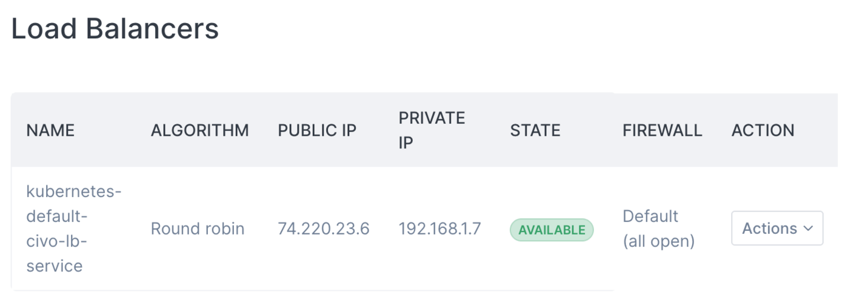Click the chevron arrow beside Actions

click(808, 228)
